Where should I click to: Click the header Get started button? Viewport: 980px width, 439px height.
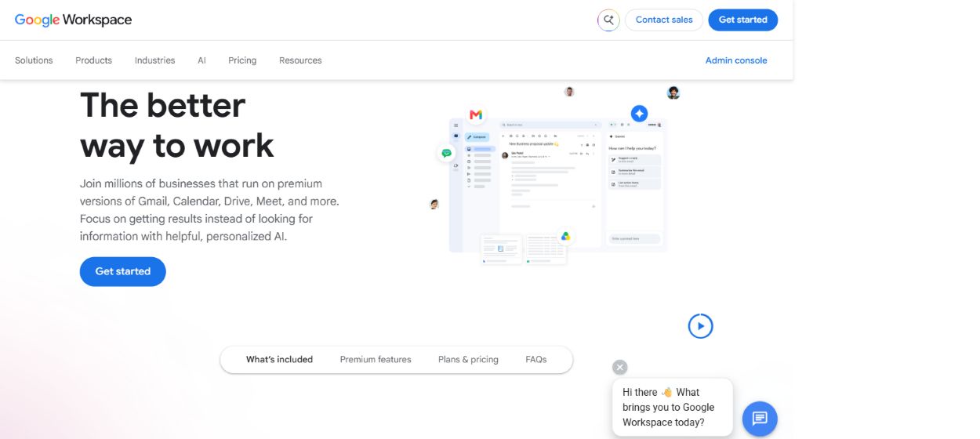point(742,20)
